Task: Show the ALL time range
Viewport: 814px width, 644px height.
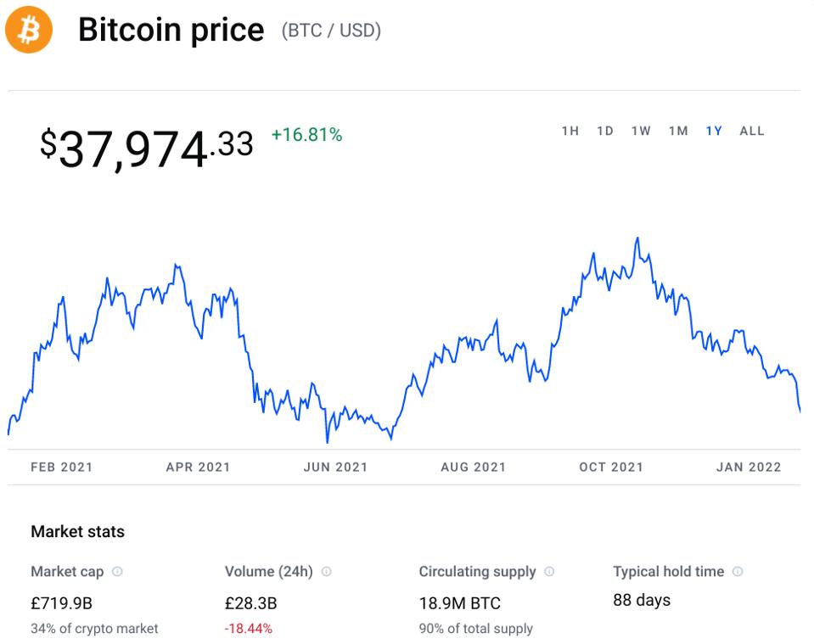Action: (x=752, y=131)
